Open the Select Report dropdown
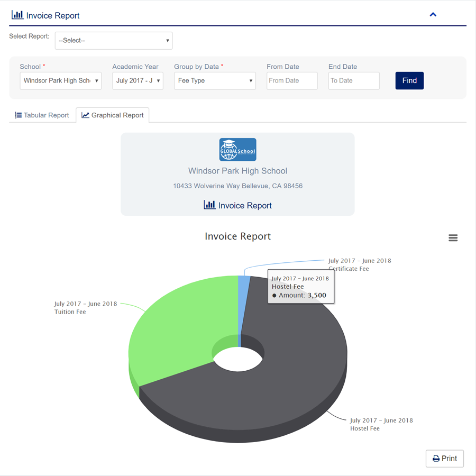Screen dimensions: 476x476 tap(114, 40)
